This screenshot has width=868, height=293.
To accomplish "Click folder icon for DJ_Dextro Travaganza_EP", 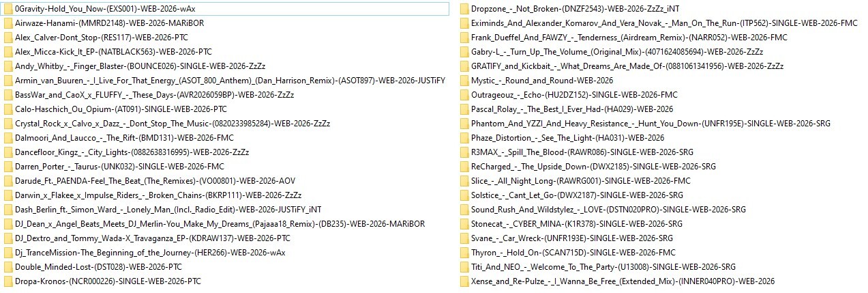I will [8, 238].
